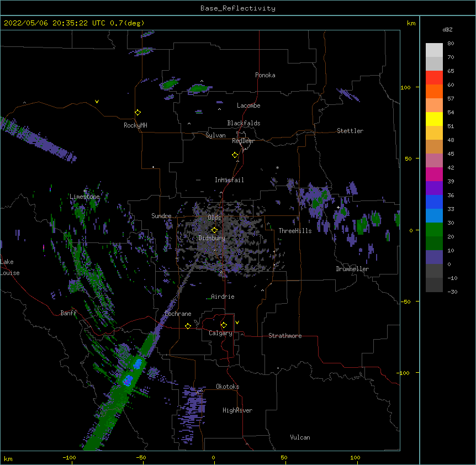Select the green 30 dBZ legend swatch

(434, 230)
